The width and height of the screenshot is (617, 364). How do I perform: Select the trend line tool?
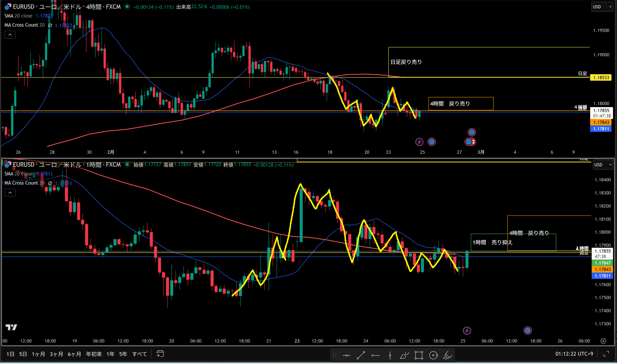pos(361,355)
